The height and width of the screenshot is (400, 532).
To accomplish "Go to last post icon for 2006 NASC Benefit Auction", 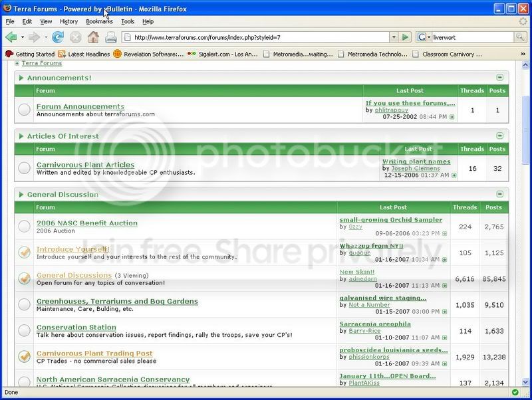I will 444,234.
